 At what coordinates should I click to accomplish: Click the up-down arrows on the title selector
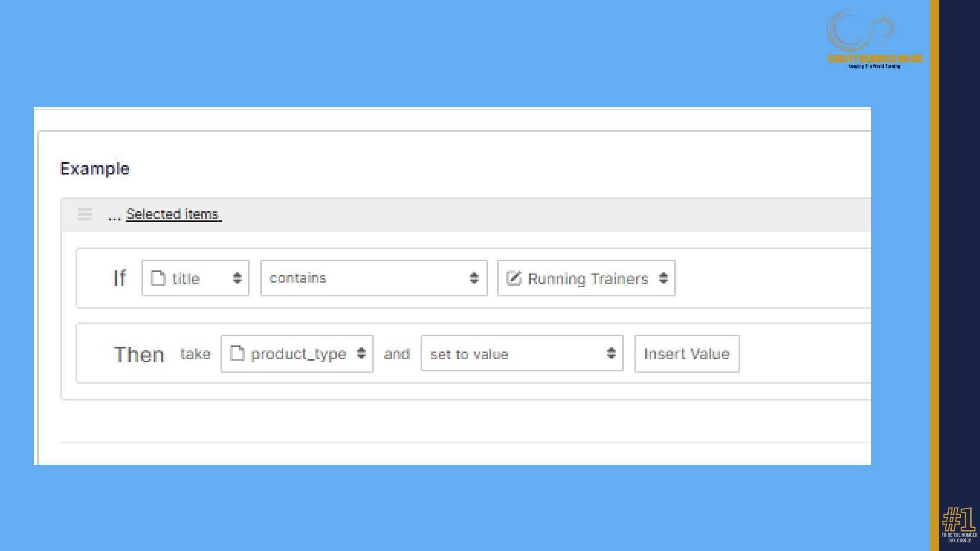coord(237,278)
